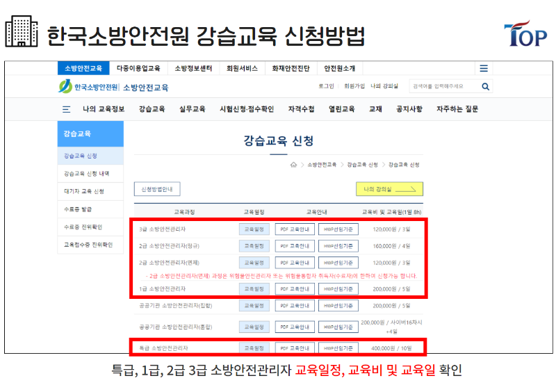Open the top-right hamburger menu icon
556x392 pixels.
coord(484,69)
